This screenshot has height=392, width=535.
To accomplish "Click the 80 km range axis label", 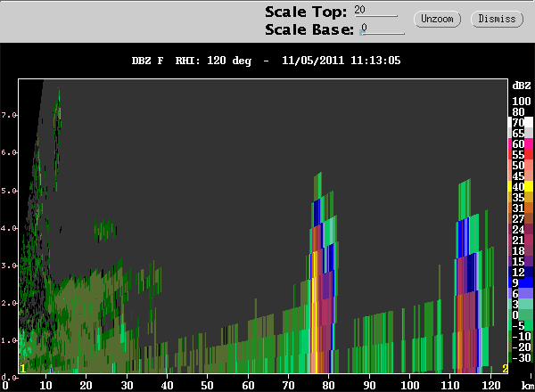I will [328, 386].
